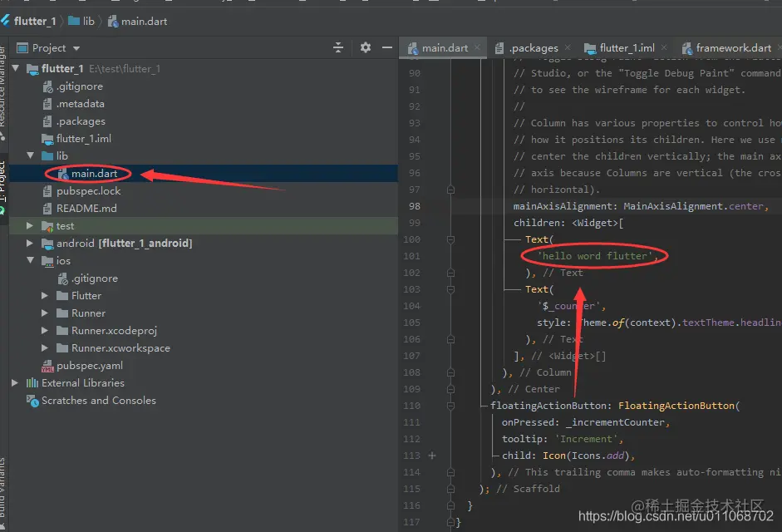
Task: Close the main.dart tab
Action: coord(477,47)
